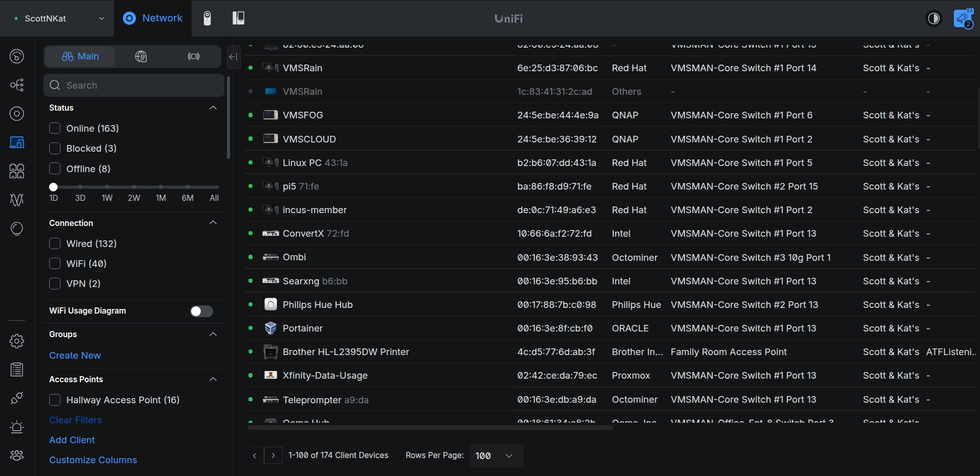The width and height of the screenshot is (980, 476).
Task: Check the Online (163) filter
Action: pyautogui.click(x=55, y=128)
